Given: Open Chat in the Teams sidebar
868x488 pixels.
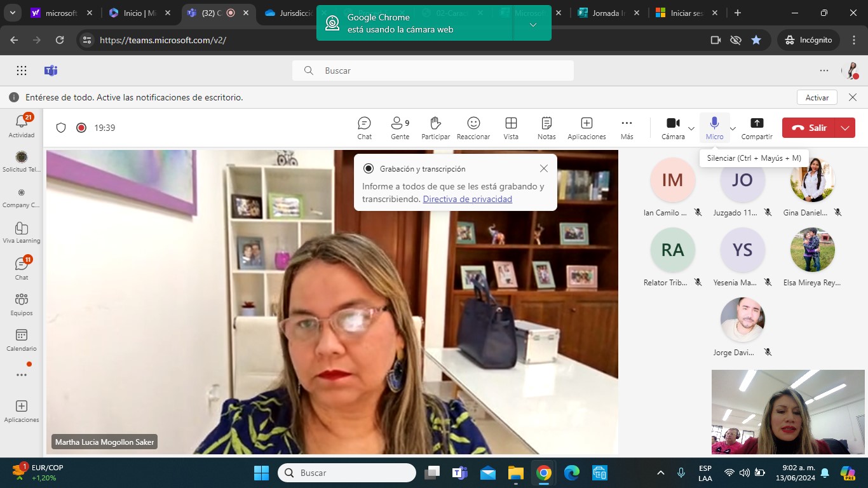Looking at the screenshot, I should pos(22,268).
